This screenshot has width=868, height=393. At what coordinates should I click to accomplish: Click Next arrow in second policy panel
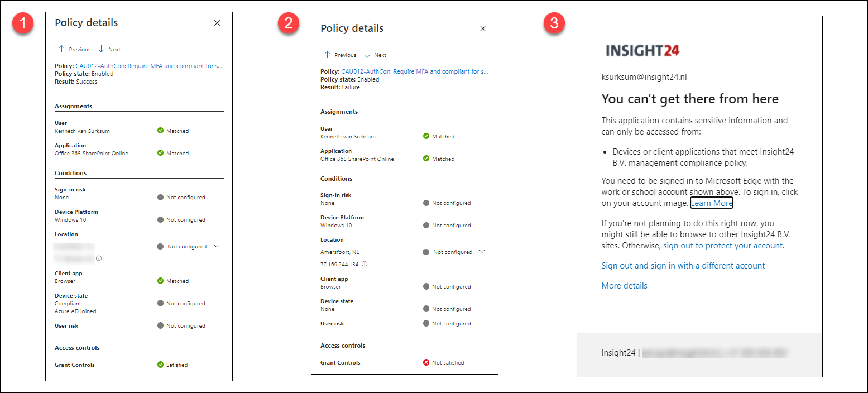click(x=367, y=55)
